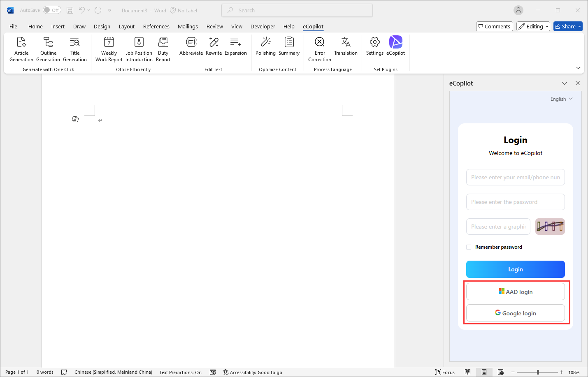Click Text Predictions: On status
Screen dimensions: 588x377
click(x=181, y=372)
